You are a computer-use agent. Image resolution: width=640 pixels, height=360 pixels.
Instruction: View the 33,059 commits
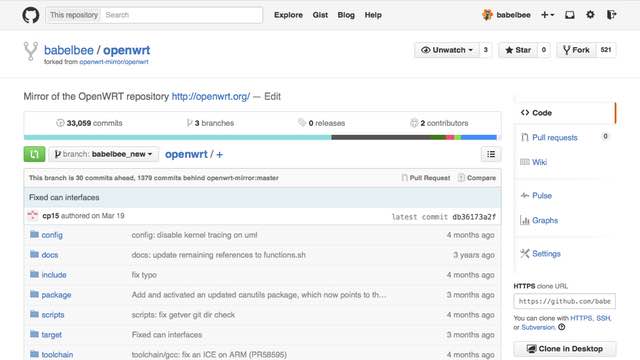pos(89,123)
